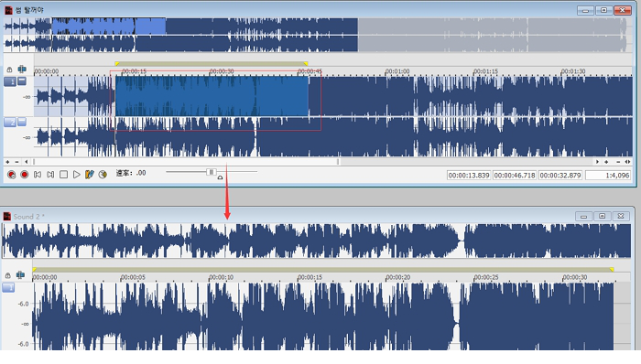641x364 pixels.
Task: Click the loop region end marker in top window
Action: (x=306, y=64)
